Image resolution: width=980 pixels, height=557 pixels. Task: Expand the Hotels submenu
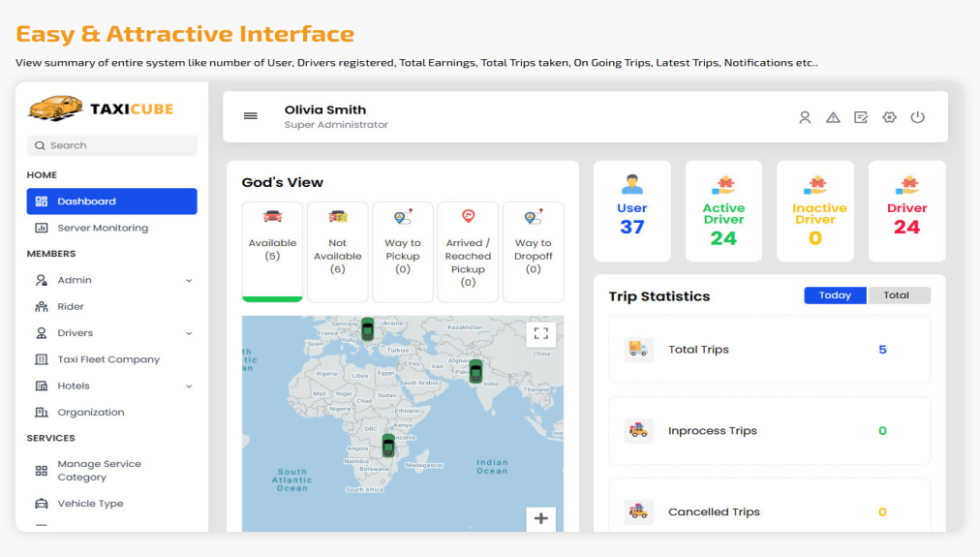tap(189, 386)
